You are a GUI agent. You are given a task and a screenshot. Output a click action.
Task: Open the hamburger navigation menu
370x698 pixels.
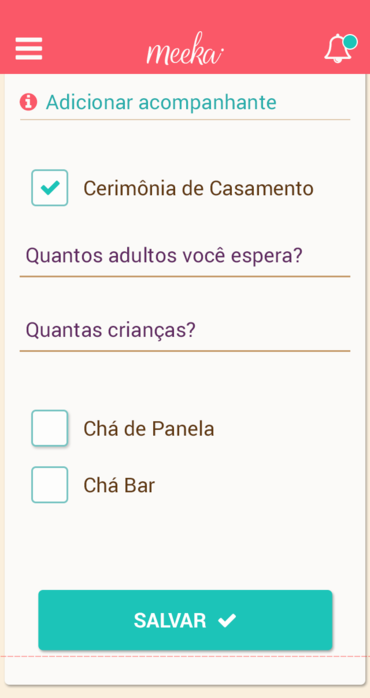click(x=29, y=49)
